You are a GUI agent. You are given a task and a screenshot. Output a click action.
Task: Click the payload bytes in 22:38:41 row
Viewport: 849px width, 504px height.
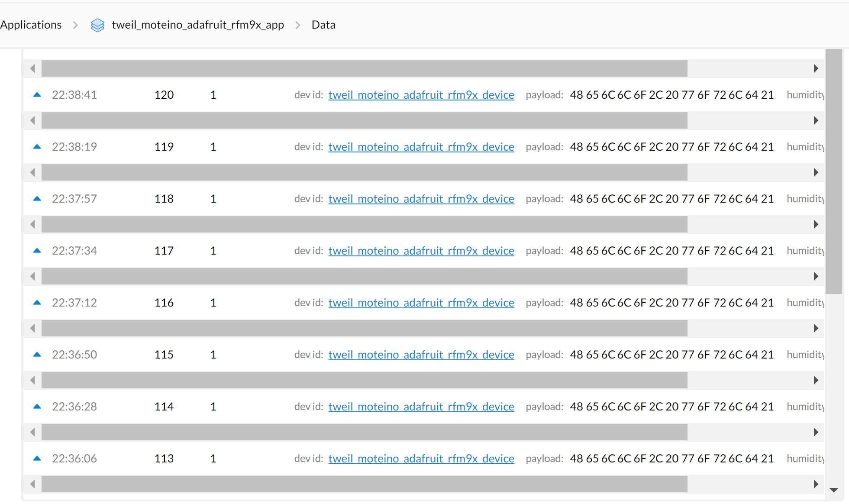671,95
